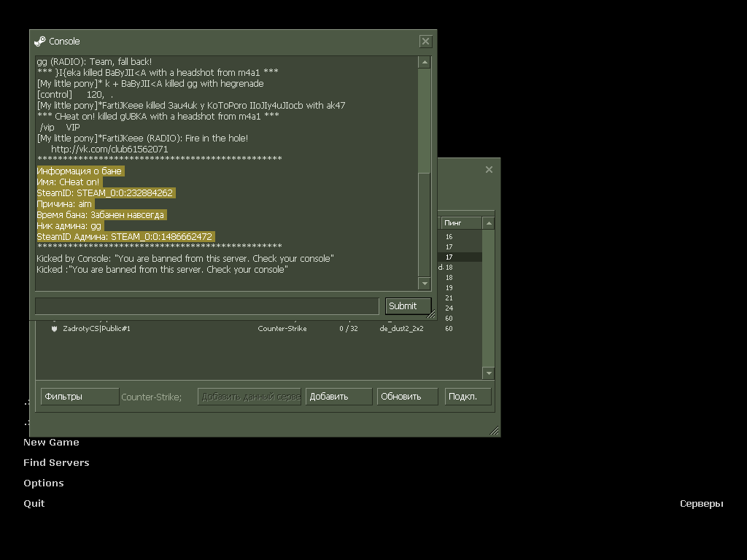
Task: Select the highlighted row with ping 17
Action: click(460, 257)
